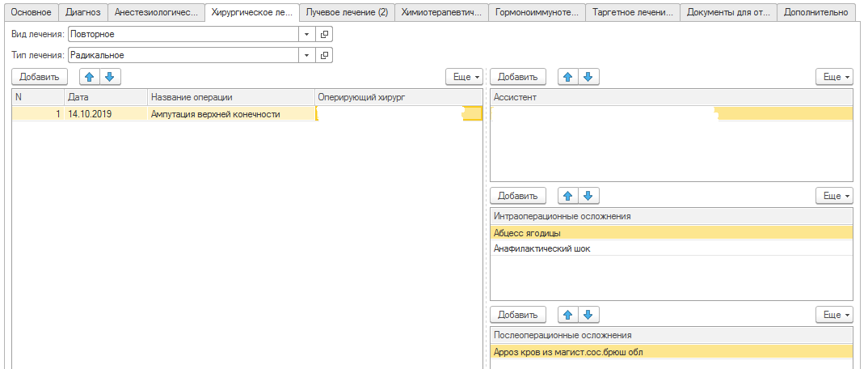The image size is (868, 369).
Task: Switch to the Диагноз tab
Action: click(x=83, y=13)
